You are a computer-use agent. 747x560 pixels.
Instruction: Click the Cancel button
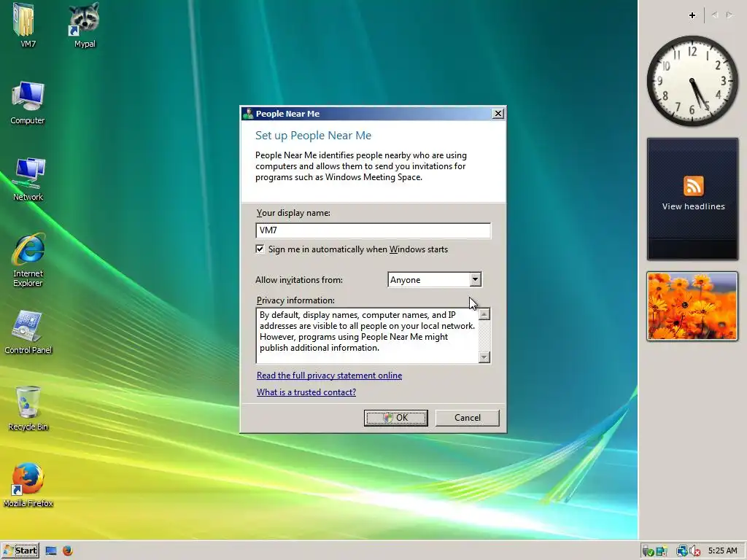click(x=468, y=418)
